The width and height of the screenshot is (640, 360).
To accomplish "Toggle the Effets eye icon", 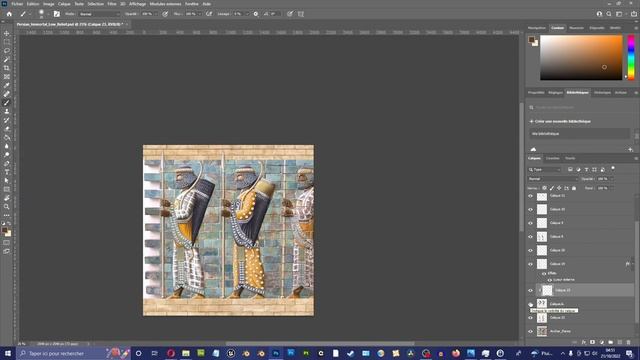I will (544, 273).
